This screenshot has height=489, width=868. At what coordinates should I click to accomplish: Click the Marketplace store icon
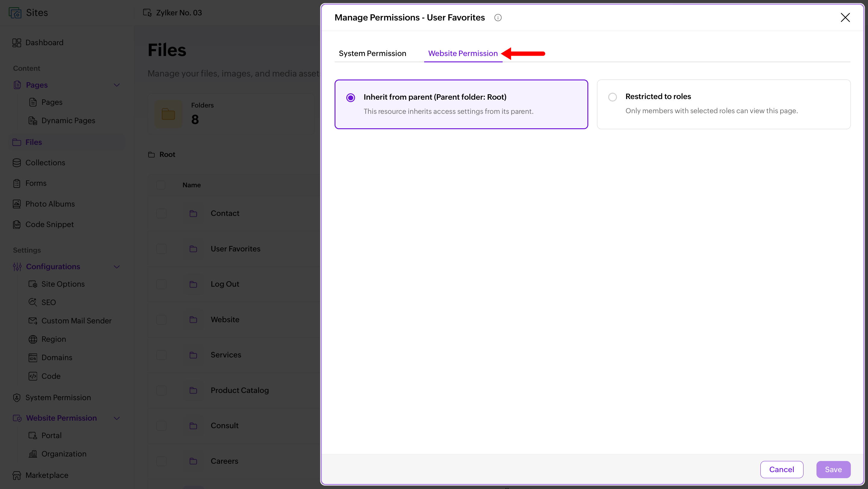click(17, 475)
